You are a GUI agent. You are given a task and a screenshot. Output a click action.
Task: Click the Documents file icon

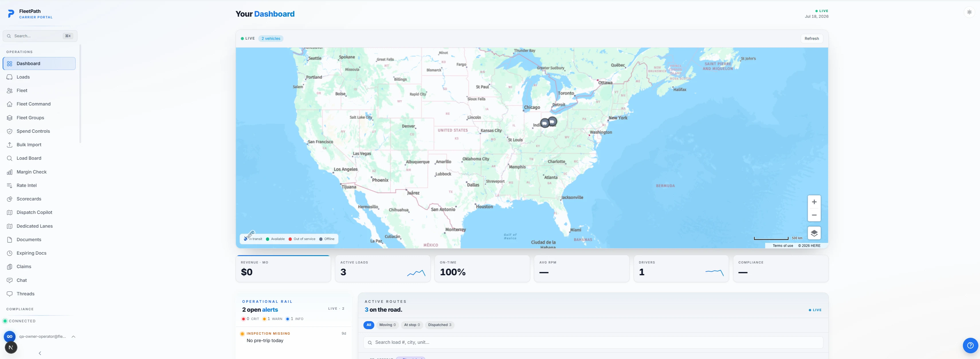tap(9, 239)
